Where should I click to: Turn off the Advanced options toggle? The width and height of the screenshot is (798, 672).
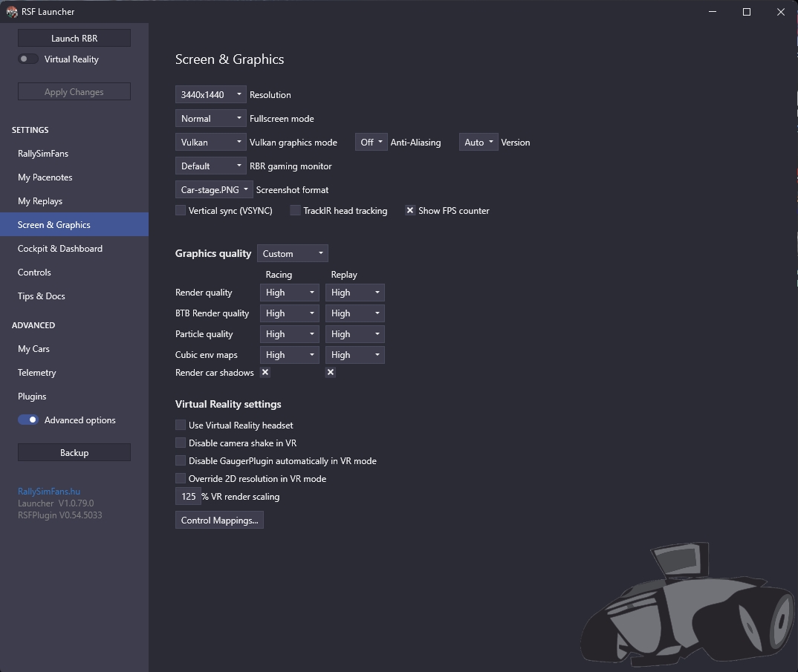pyautogui.click(x=28, y=420)
